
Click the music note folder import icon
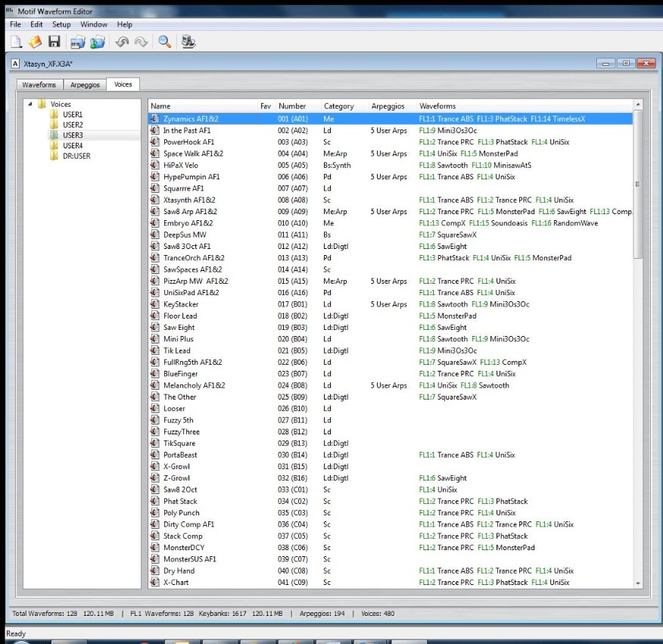pyautogui.click(x=97, y=42)
